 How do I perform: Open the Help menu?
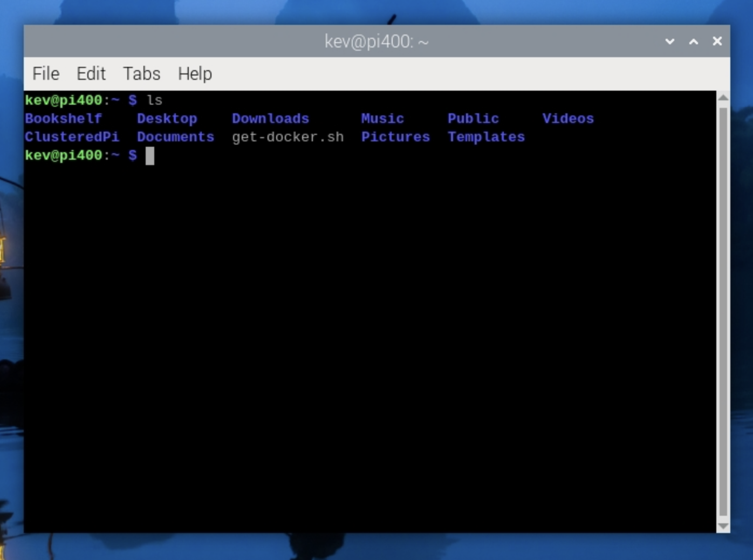[x=195, y=74]
